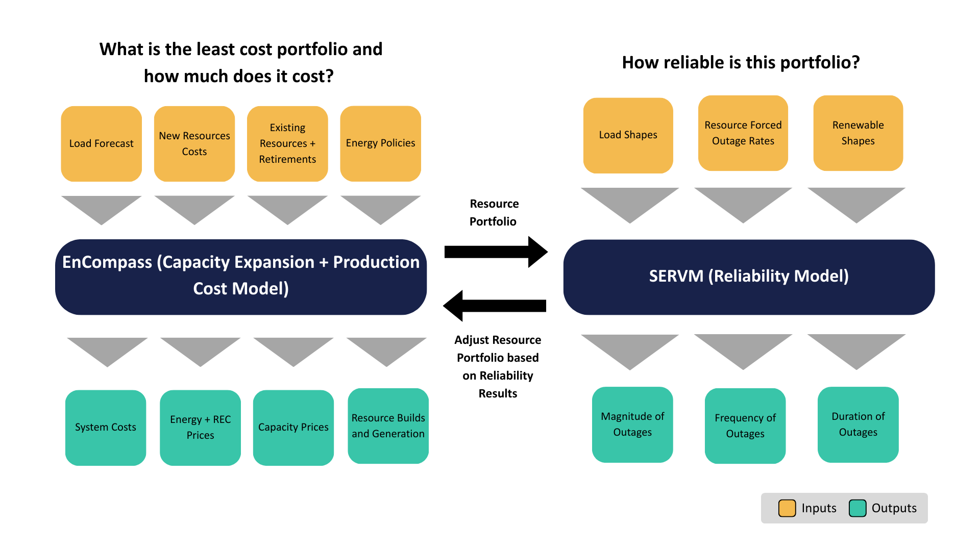Click the orange Inputs legend swatch
Screen dimensions: 980x551
(787, 508)
